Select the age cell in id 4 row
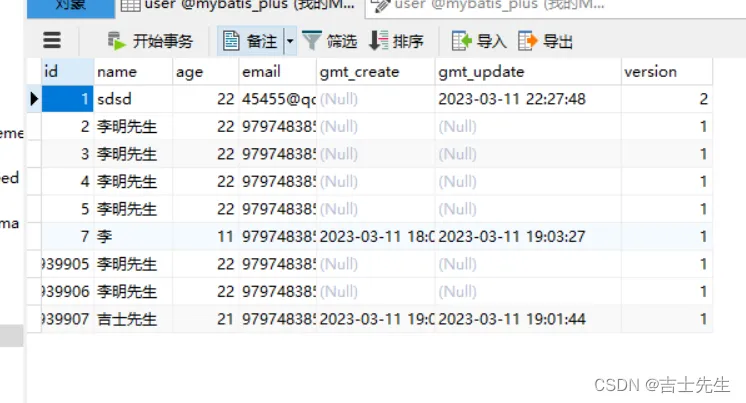The image size is (746, 403). 206,181
